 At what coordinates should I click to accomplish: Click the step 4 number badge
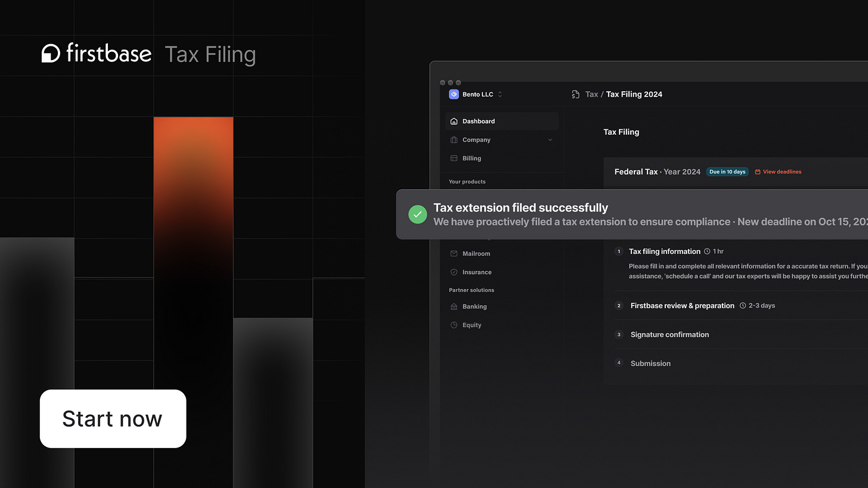pos(619,363)
